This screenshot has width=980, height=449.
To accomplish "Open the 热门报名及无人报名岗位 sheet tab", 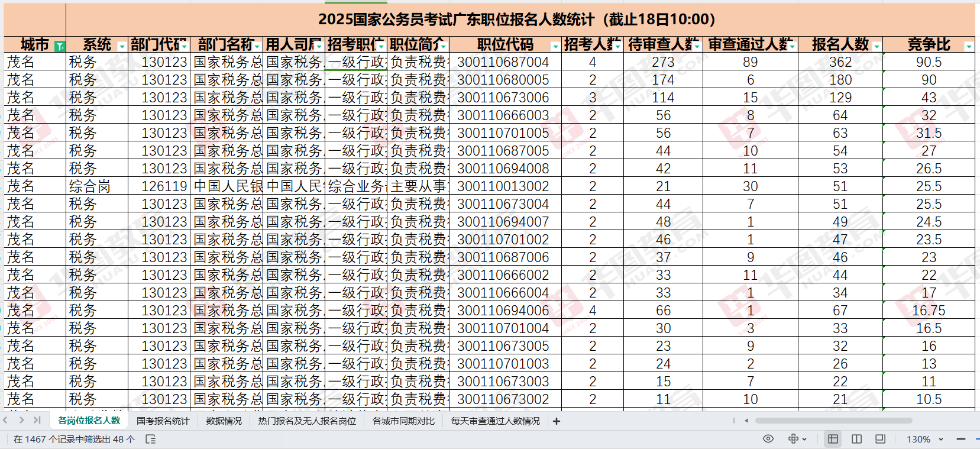I will (x=308, y=421).
